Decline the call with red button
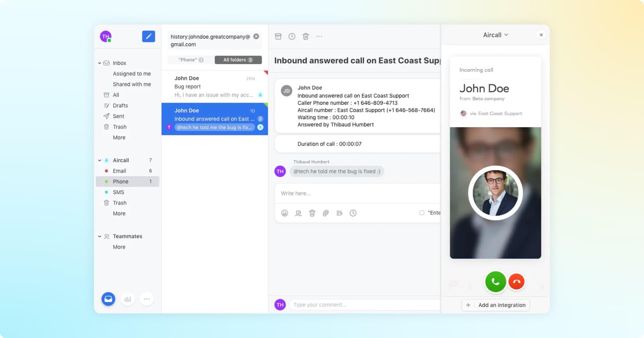The height and width of the screenshot is (338, 644). point(516,281)
